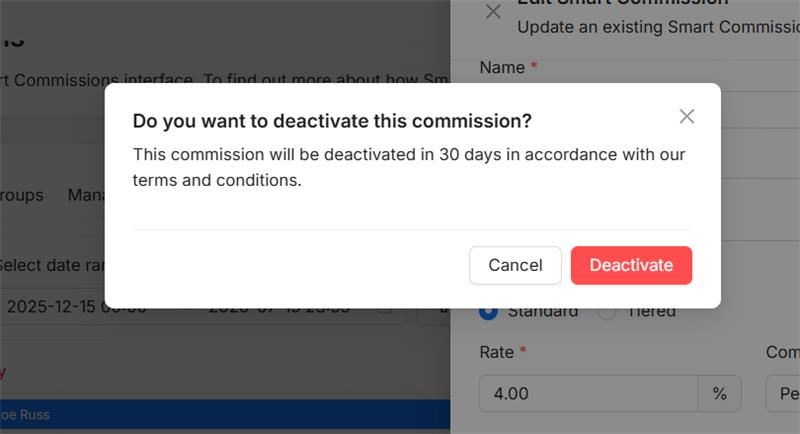Confirm with the red Deactivate button

(x=631, y=265)
